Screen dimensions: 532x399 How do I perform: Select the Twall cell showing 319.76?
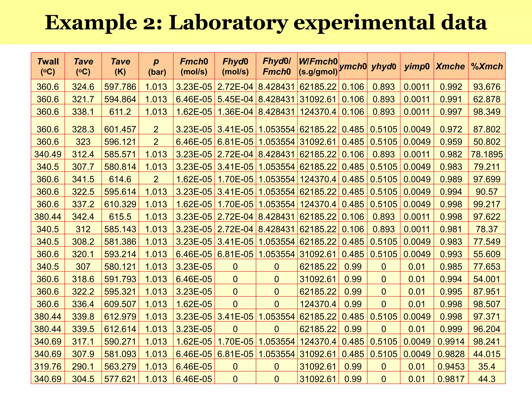tap(48, 366)
